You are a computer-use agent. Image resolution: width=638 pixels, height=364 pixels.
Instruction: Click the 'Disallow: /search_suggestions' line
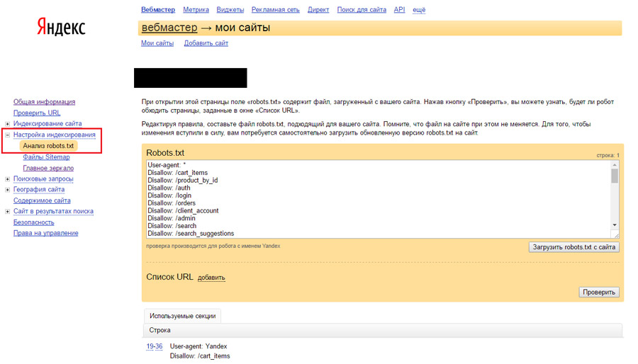(x=191, y=234)
